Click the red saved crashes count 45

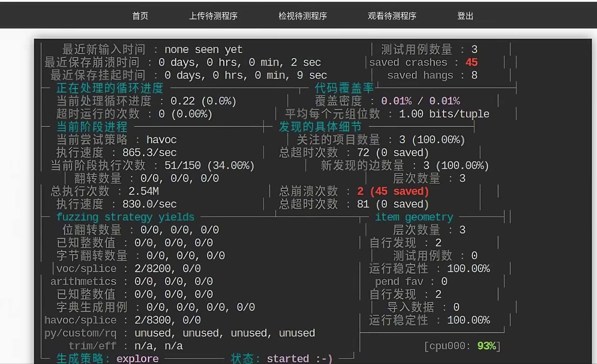coord(471,62)
